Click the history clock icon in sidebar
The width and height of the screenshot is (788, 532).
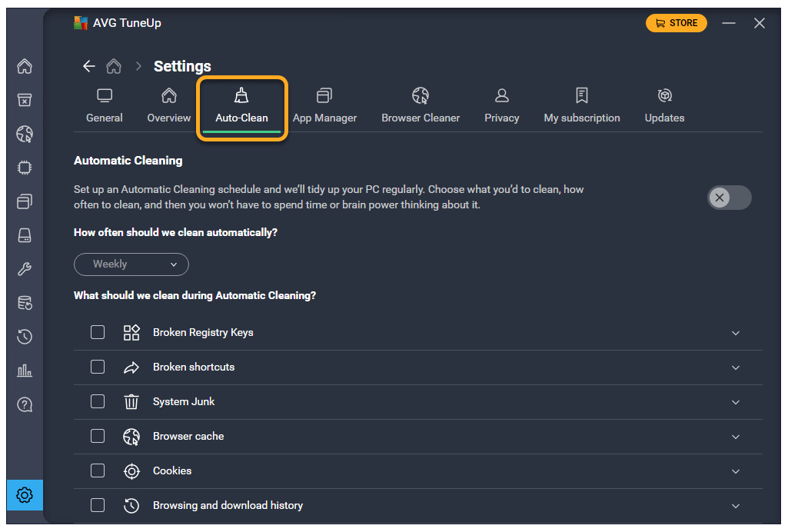[x=25, y=337]
